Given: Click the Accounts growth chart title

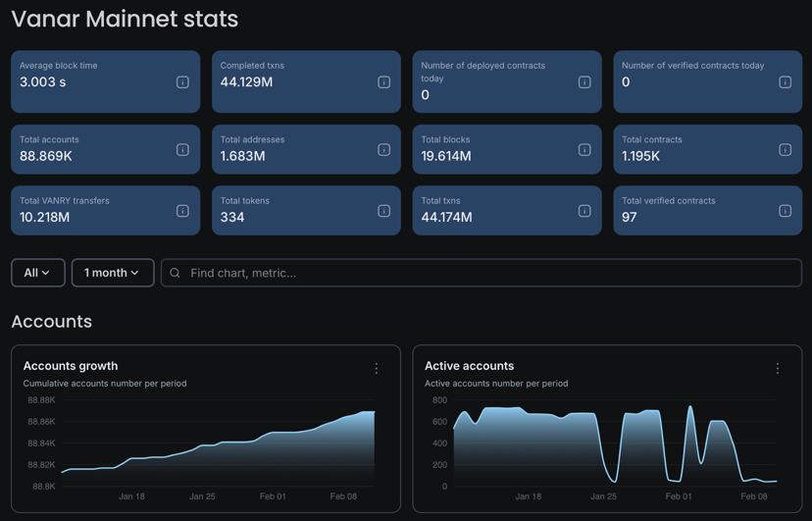Looking at the screenshot, I should 71,366.
